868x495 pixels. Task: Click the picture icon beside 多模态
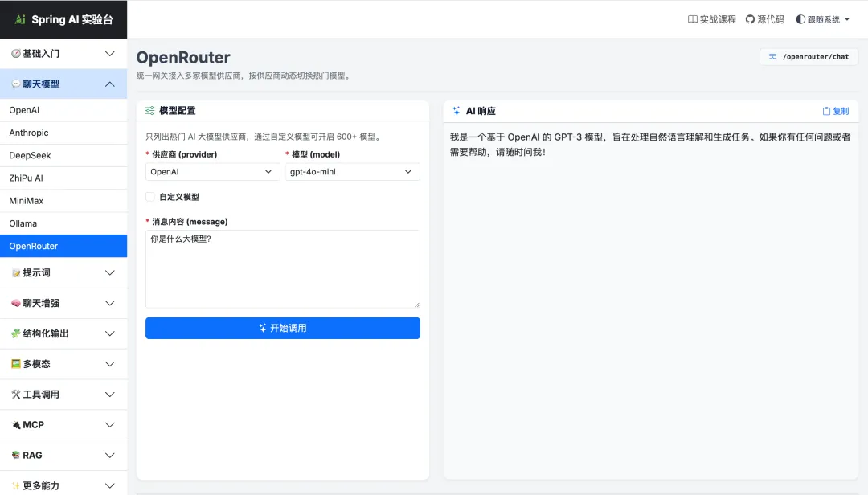click(x=16, y=364)
